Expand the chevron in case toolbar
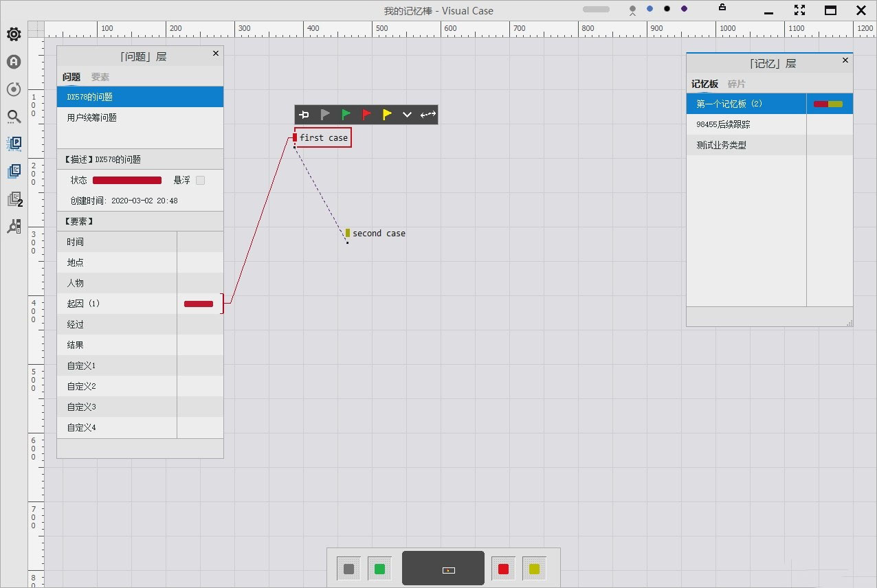Screen dimensions: 877x588 [x=407, y=115]
